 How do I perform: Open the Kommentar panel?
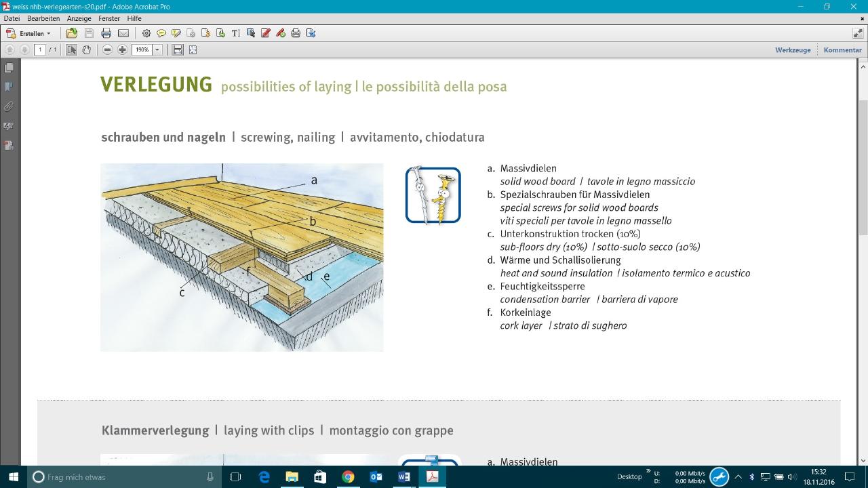coord(842,49)
